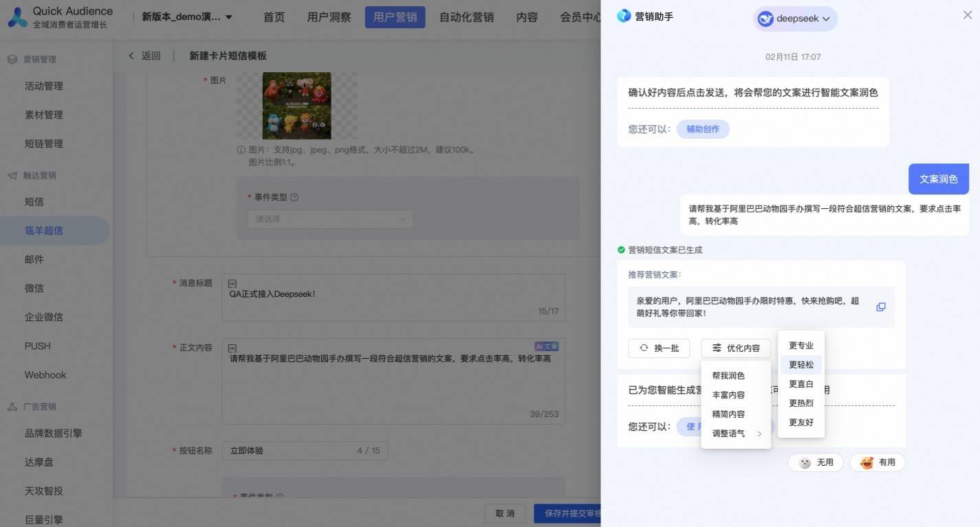The image size is (980, 527).
Task: Switch to 内容 top tab
Action: 527,17
